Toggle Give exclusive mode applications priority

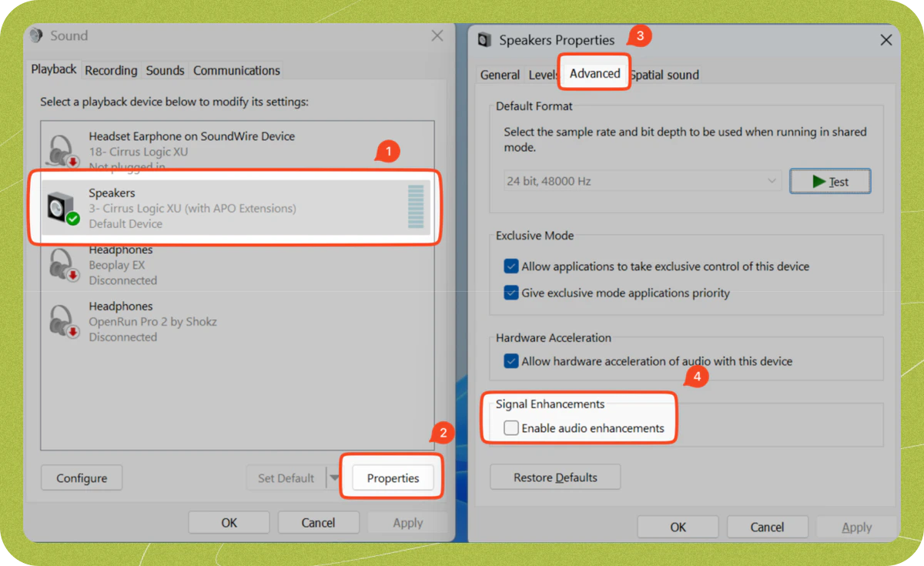(511, 293)
